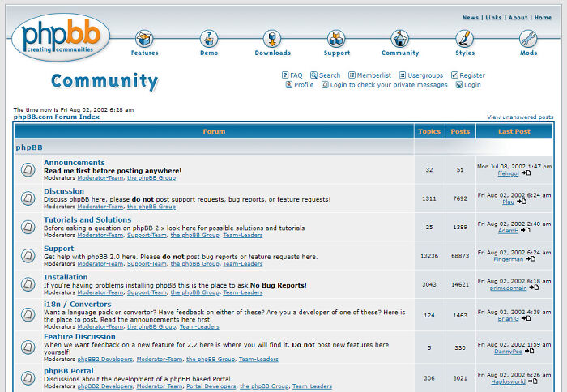Viewport: 567px width, 392px height.
Task: Click the Announcements forum status icon
Action: 28,170
